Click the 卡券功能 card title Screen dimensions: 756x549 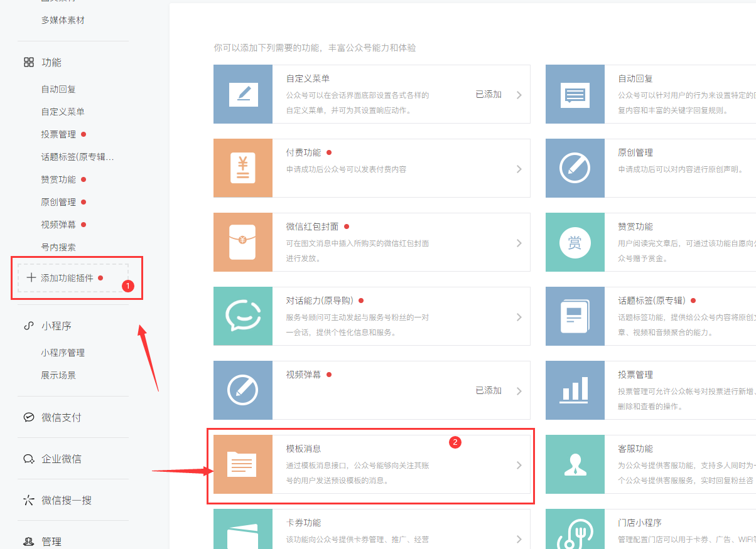click(304, 523)
